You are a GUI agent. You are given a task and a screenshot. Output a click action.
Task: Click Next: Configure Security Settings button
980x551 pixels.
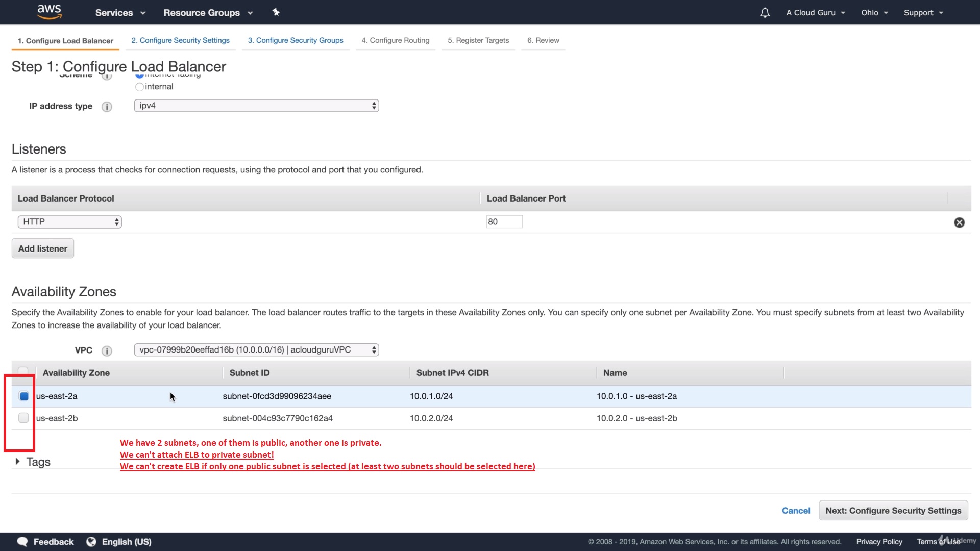tap(893, 511)
